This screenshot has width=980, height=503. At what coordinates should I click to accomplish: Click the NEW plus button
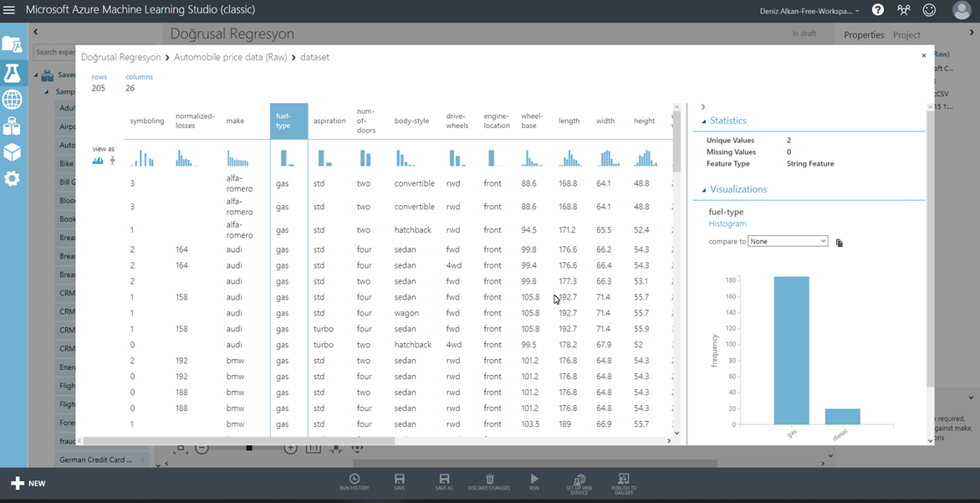pos(28,483)
